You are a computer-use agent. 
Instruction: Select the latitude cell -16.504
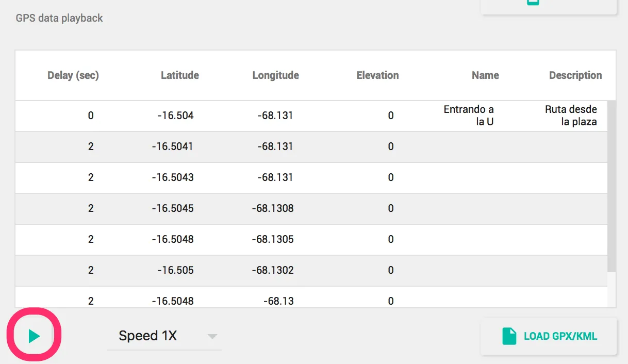[176, 115]
